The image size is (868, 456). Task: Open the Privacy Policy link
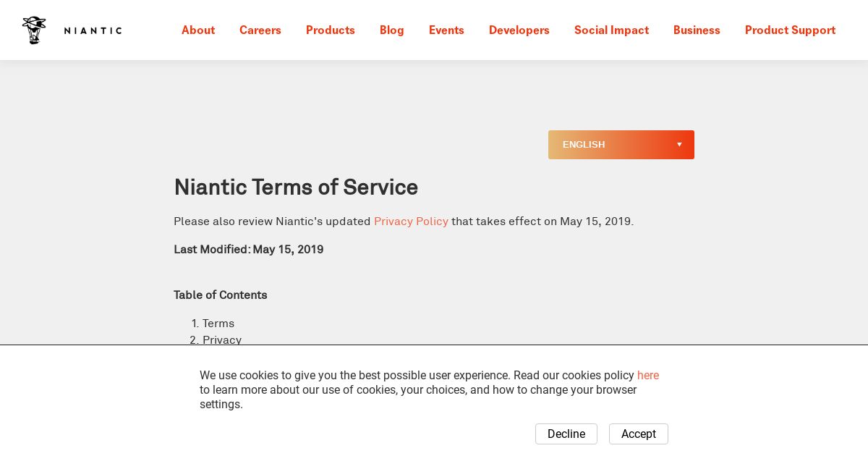click(x=411, y=221)
